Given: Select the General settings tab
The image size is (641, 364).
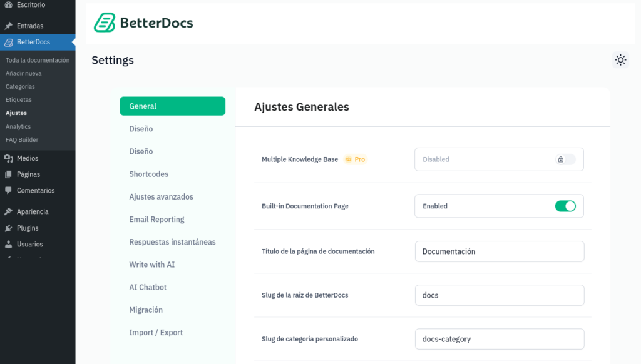Looking at the screenshot, I should [173, 106].
